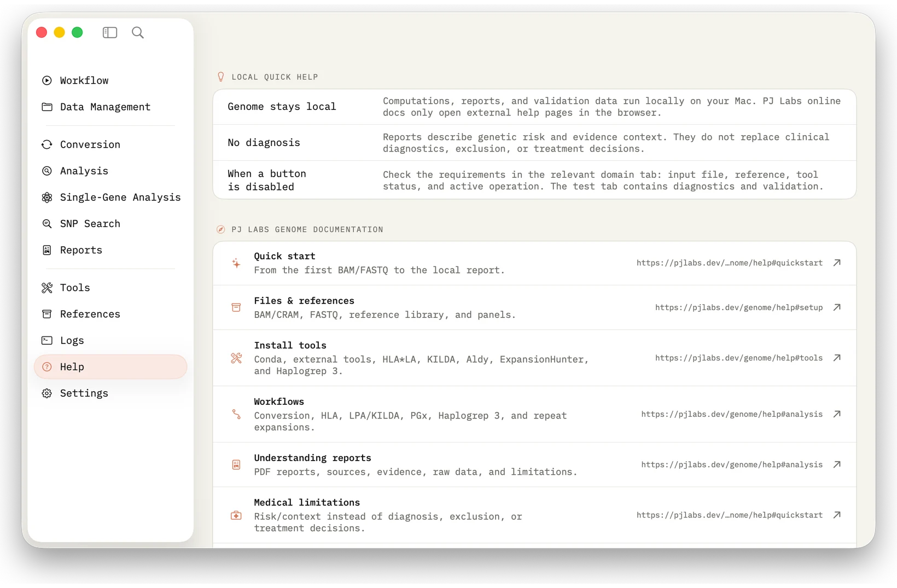Click the Install tools wrench icon

point(236,358)
